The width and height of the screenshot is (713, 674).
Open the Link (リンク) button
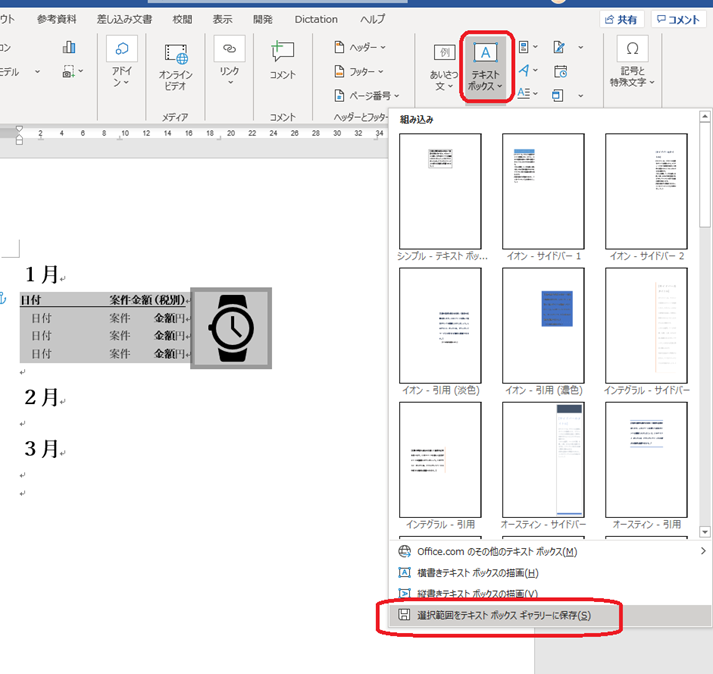(x=229, y=60)
